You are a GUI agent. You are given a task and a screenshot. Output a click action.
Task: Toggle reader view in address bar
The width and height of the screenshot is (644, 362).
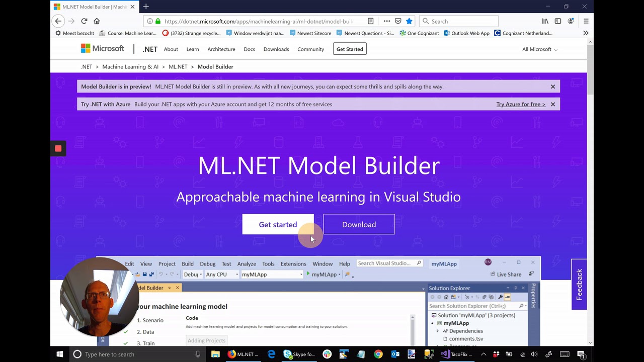tap(370, 21)
